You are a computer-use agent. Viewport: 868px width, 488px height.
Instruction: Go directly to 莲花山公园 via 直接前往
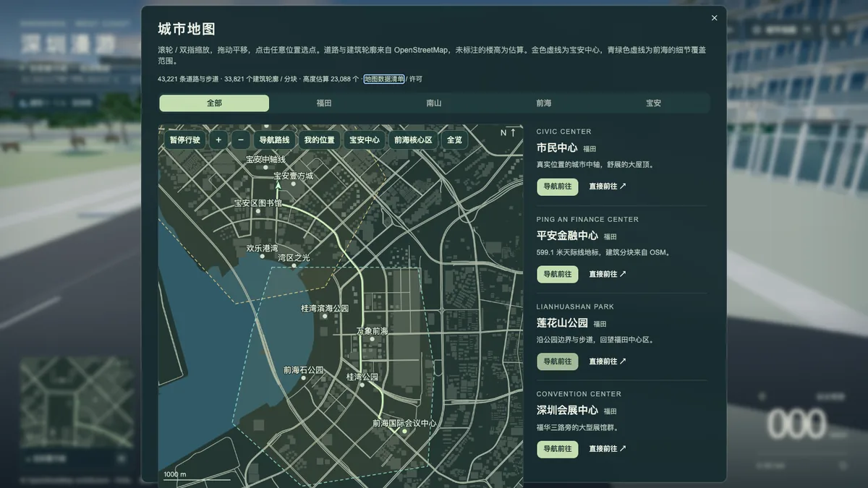(x=608, y=361)
